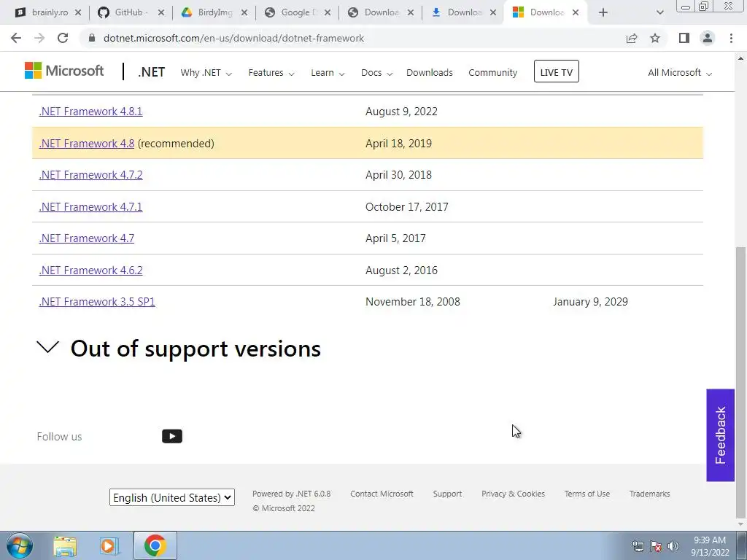
Task: Expand the Docs menu
Action: (x=376, y=72)
